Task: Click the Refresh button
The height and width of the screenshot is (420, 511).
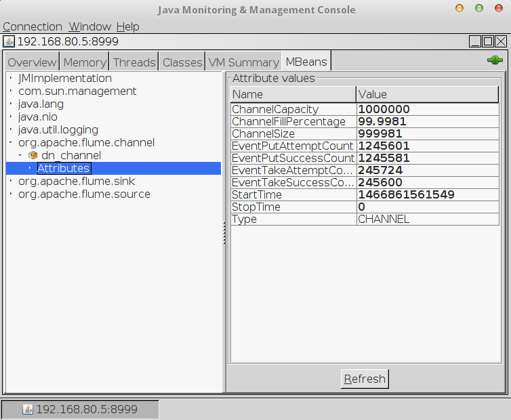Action: (x=365, y=379)
